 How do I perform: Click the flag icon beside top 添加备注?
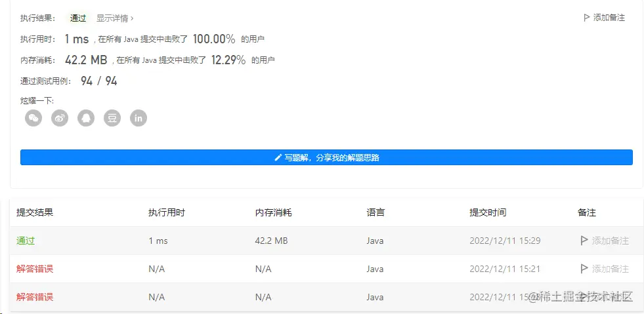point(586,18)
